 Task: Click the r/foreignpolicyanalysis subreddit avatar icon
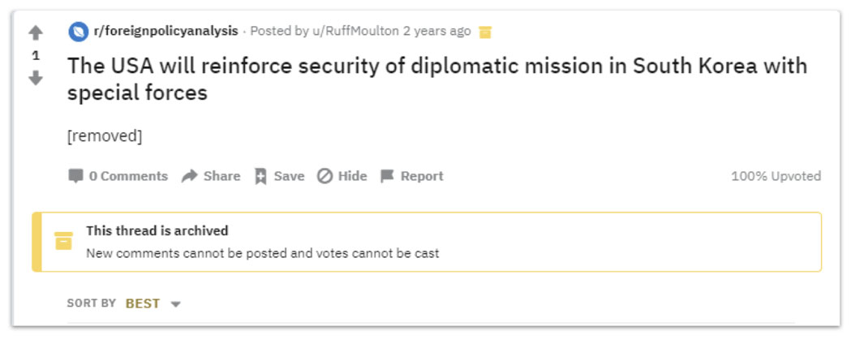click(78, 32)
